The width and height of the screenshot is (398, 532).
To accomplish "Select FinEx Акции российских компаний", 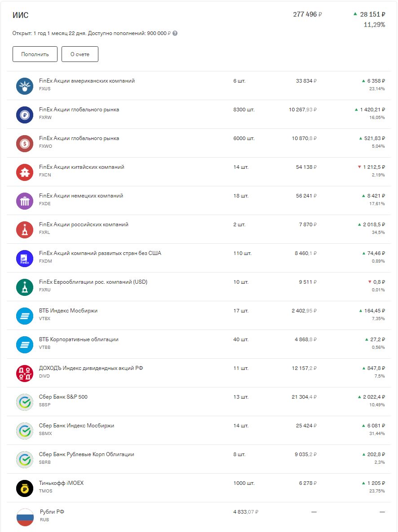I will tap(199, 229).
